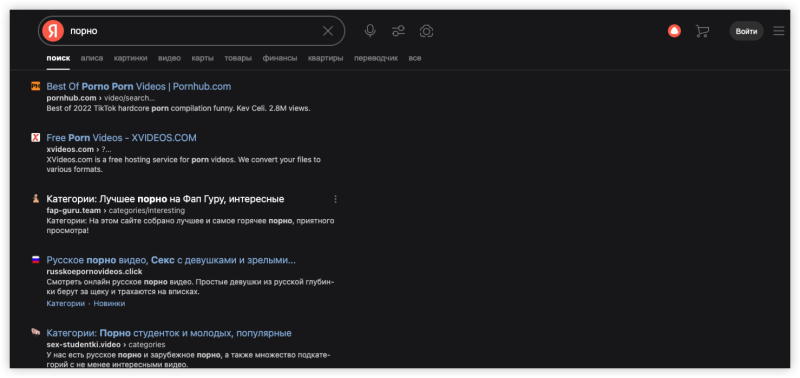Click the Войти login button
800x378 pixels.
point(746,31)
